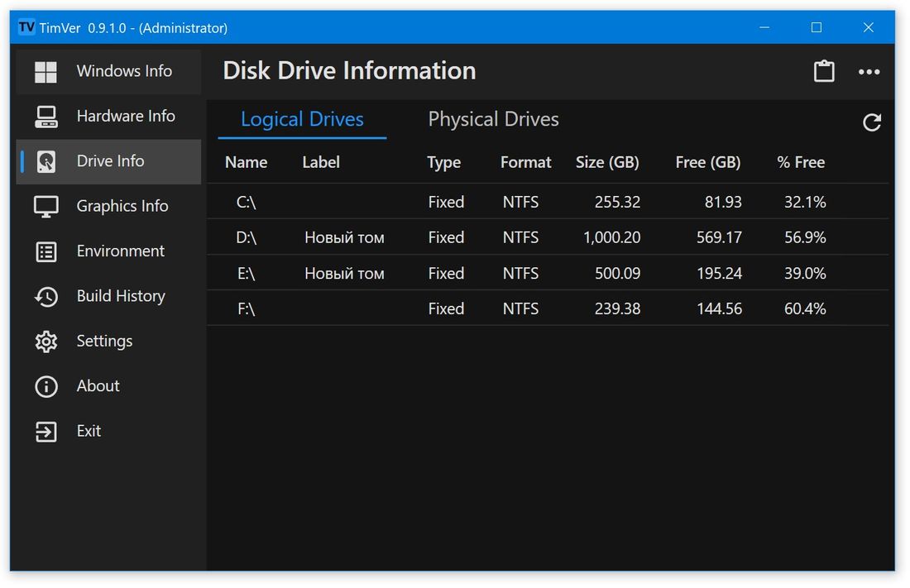Image resolution: width=910 pixels, height=588 pixels.
Task: Open Drive Info in the sidebar
Action: coord(110,161)
